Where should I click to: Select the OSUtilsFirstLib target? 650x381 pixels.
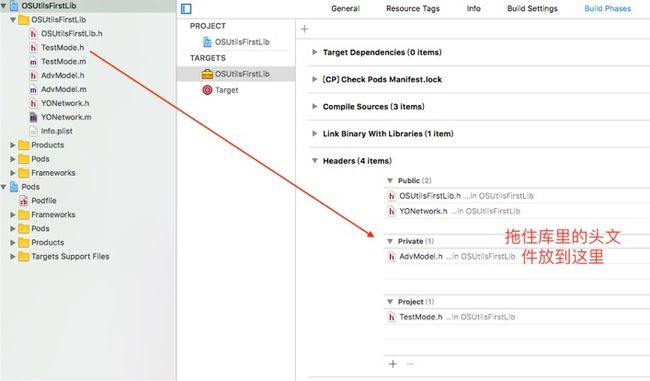[x=236, y=74]
